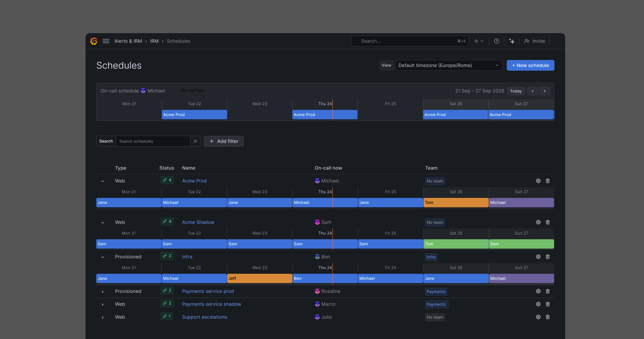Open the Acme Shadow schedule link
The height and width of the screenshot is (339, 644).
click(x=198, y=222)
